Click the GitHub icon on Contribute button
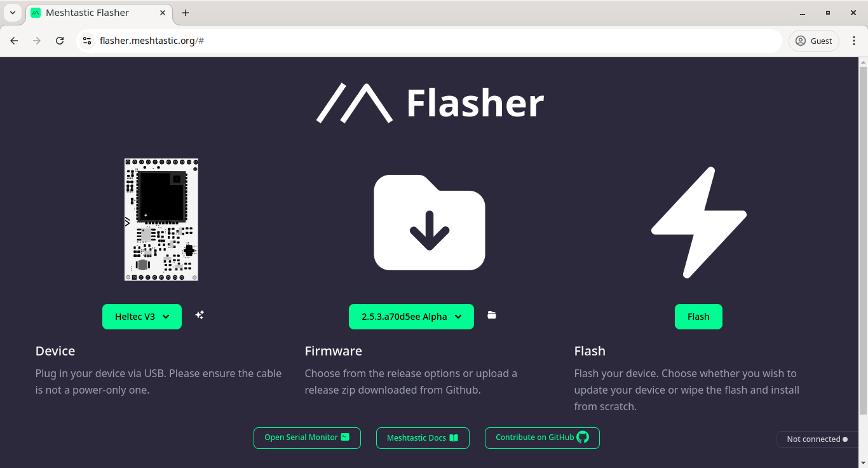868x468 pixels. [x=582, y=437]
